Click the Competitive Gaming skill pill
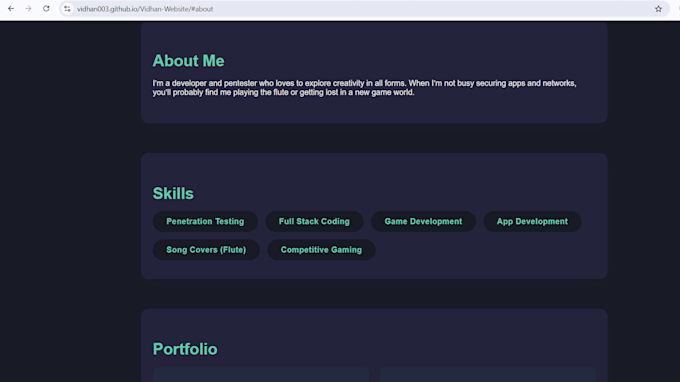Screen dimensions: 680x382 [x=321, y=250]
